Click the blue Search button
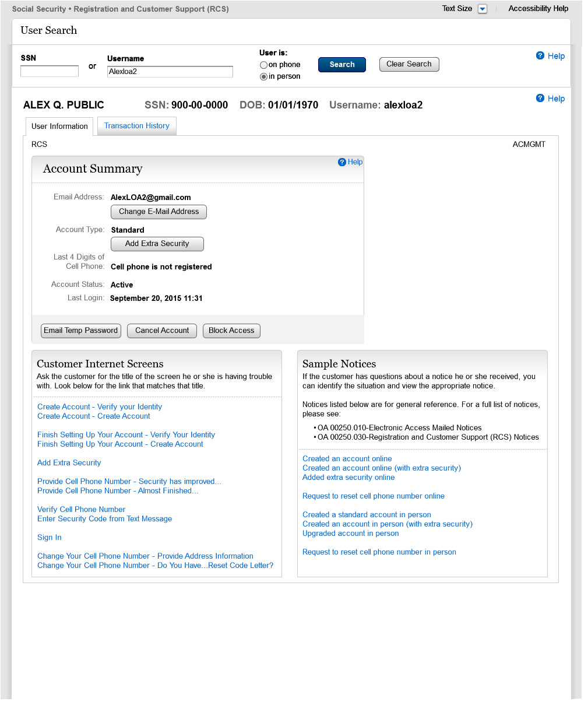Image resolution: width=588 pixels, height=705 pixels. tap(342, 65)
